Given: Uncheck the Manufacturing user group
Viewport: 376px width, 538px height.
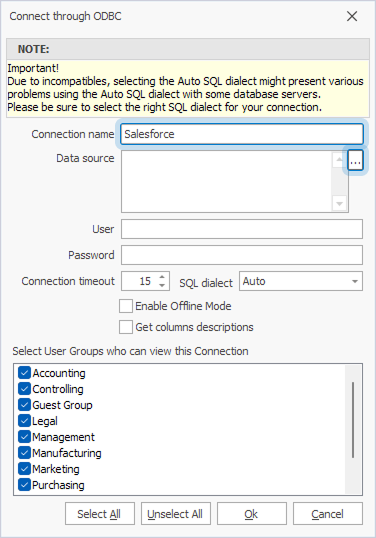Looking at the screenshot, I should click(x=24, y=453).
